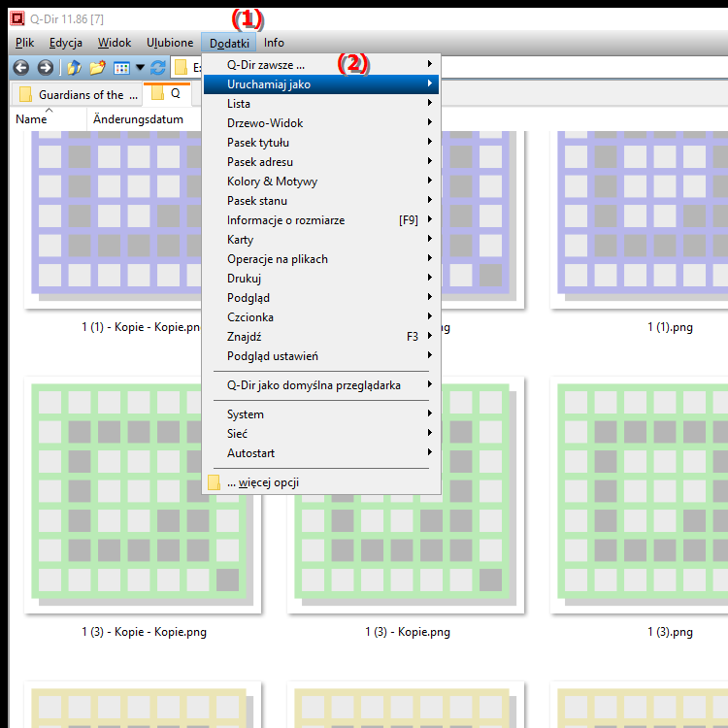Expand Pasek stanu submenu
The width and height of the screenshot is (728, 728).
point(321,201)
